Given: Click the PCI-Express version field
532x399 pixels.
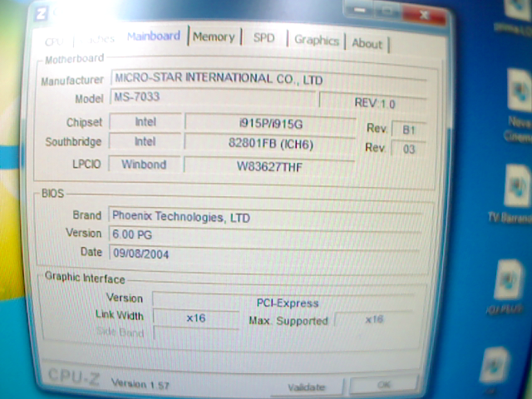Looking at the screenshot, I should coord(283,302).
